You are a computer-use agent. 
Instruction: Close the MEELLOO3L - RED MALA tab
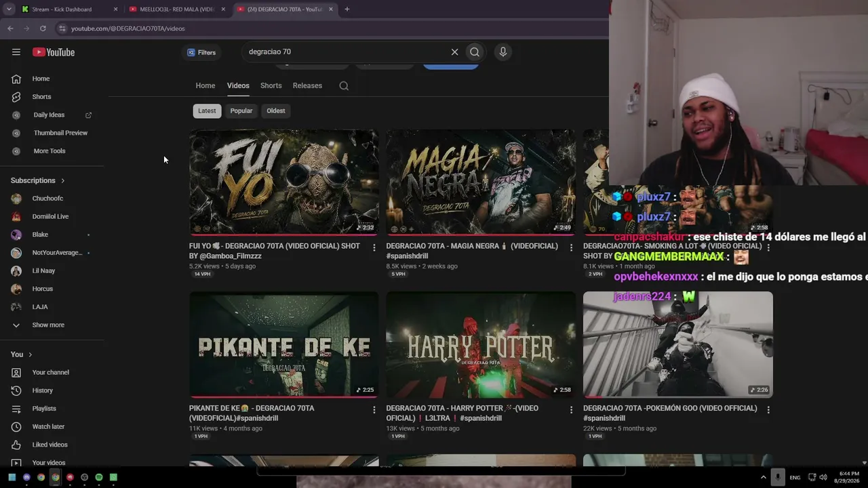pyautogui.click(x=223, y=9)
